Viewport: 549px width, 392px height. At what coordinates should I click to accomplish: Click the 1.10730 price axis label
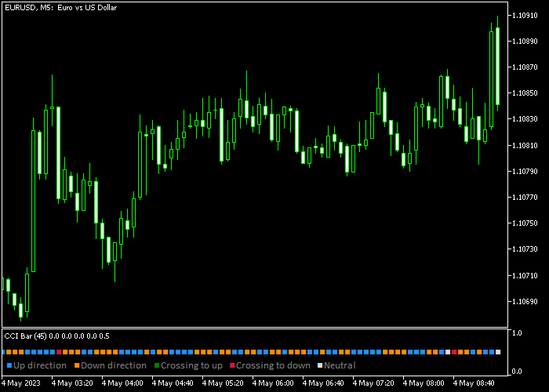(x=525, y=249)
